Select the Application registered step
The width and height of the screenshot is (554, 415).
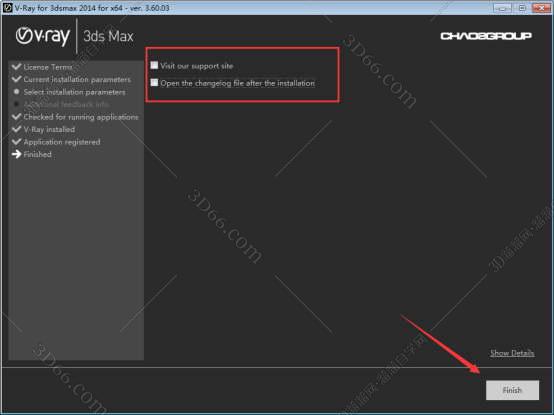[x=62, y=142]
